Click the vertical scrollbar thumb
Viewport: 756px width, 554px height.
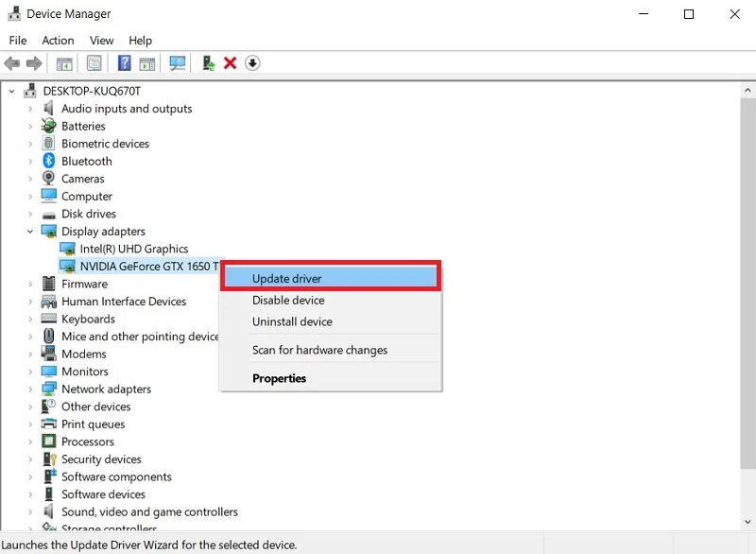pyautogui.click(x=747, y=284)
